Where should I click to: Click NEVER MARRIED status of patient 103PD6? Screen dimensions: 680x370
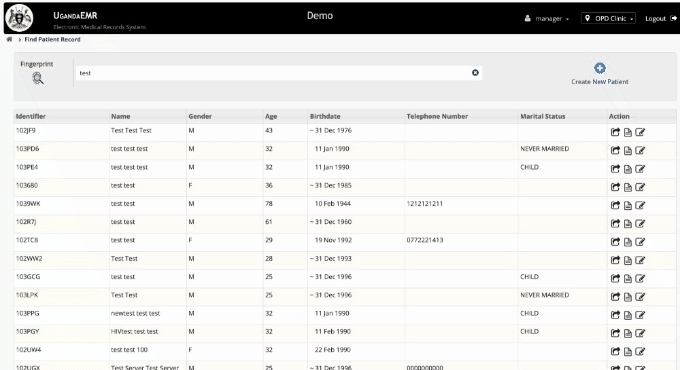(x=545, y=148)
